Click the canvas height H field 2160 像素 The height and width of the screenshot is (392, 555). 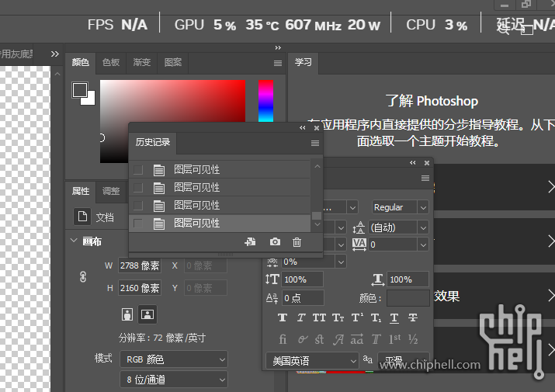tap(140, 288)
